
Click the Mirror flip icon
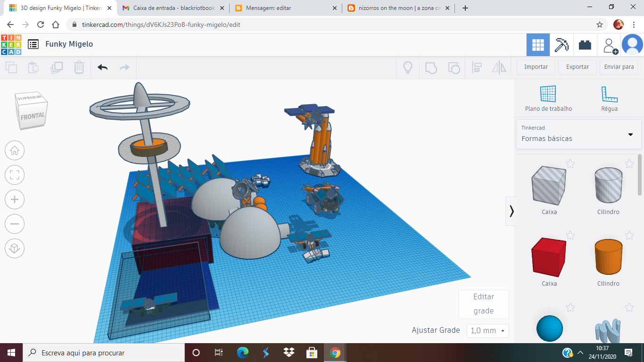499,67
